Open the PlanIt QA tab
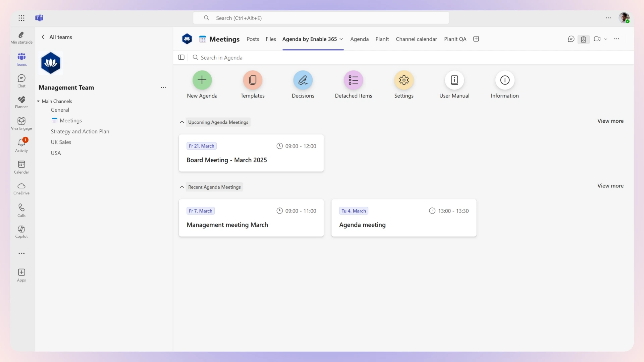Screen dimensions: 644x362 click(x=455, y=39)
